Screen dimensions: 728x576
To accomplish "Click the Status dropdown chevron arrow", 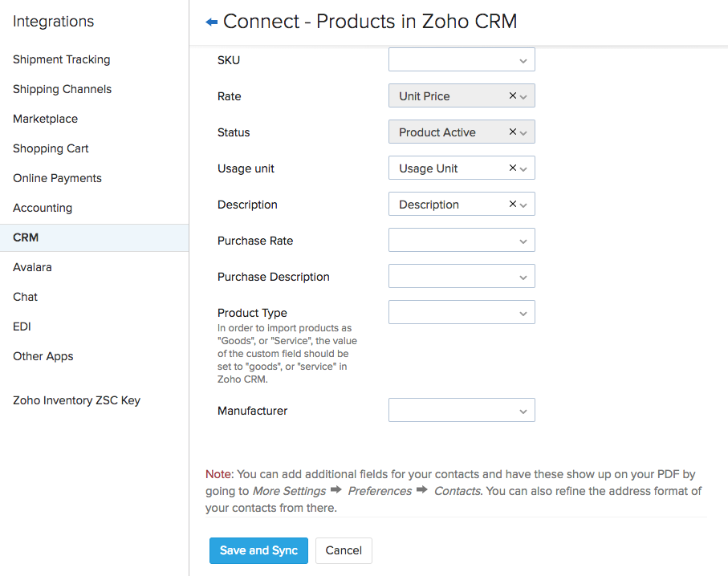I will coord(524,132).
